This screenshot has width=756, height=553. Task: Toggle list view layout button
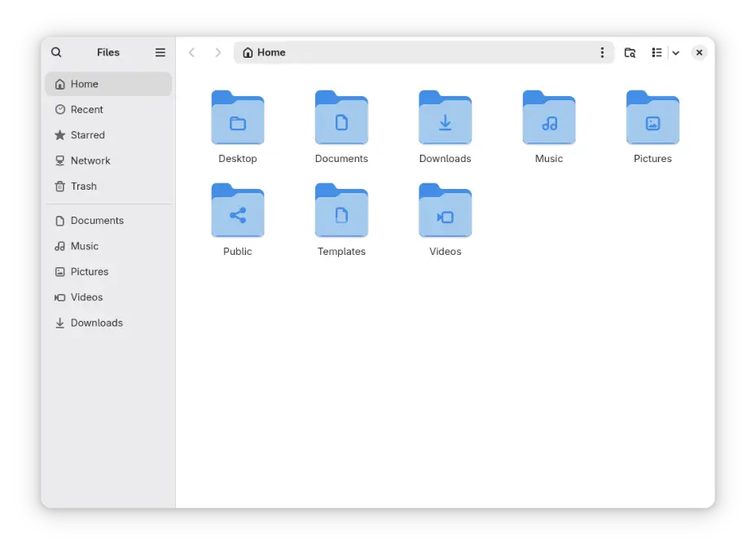click(657, 52)
